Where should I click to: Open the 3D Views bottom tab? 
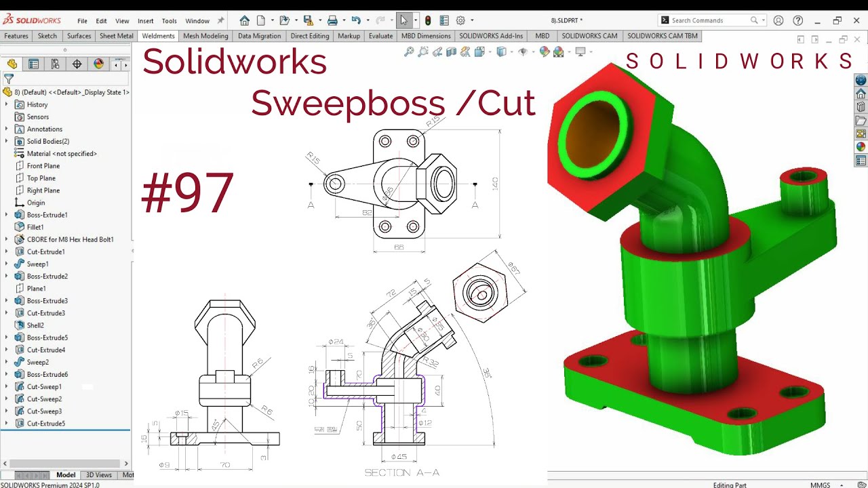click(x=99, y=475)
